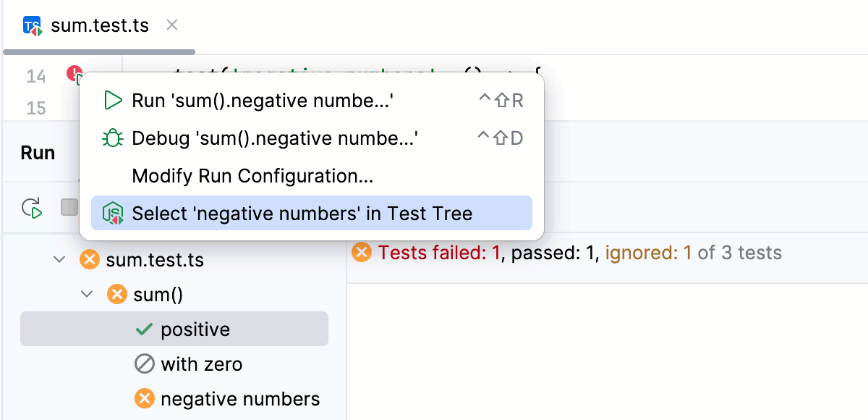
Task: Select the 'negative numbers' test in the tree
Action: click(240, 398)
